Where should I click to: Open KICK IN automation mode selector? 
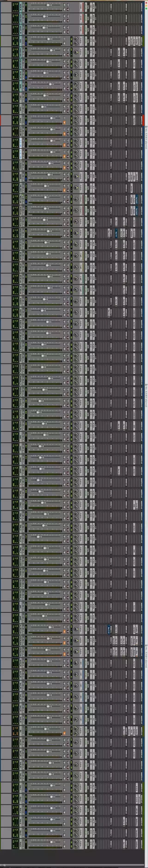[x=86, y=7]
